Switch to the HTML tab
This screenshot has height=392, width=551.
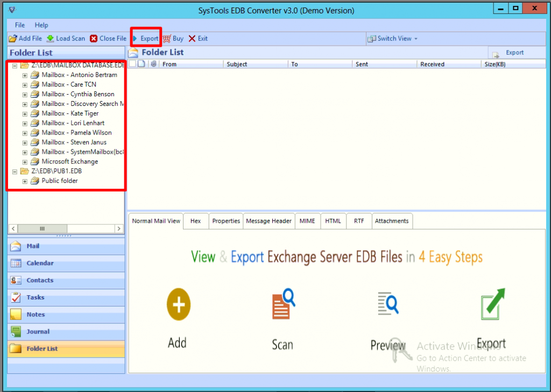(333, 222)
